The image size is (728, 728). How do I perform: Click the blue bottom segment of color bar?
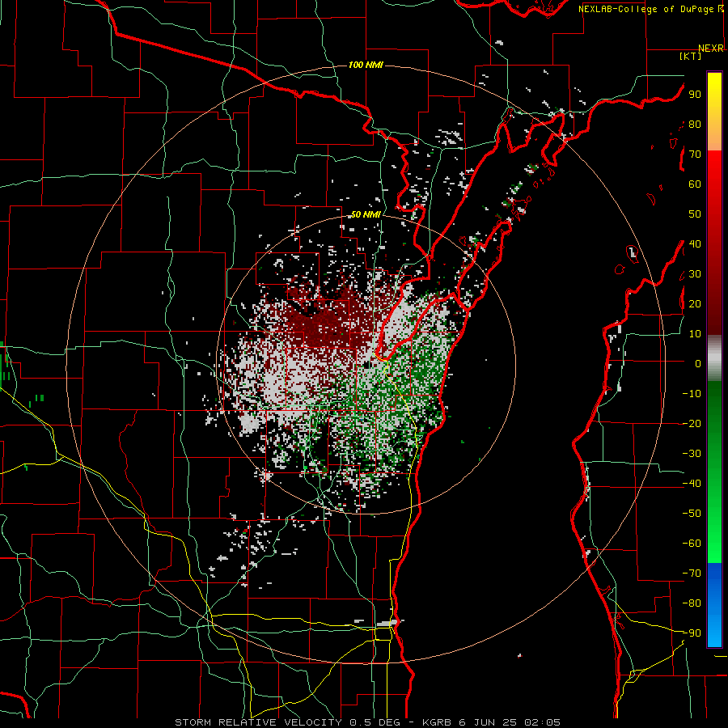point(714,605)
